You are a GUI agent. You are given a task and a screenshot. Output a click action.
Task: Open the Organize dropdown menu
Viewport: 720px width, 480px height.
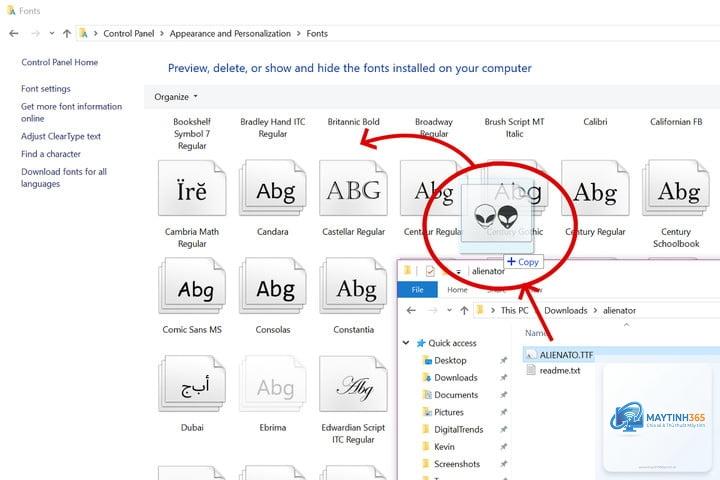[176, 97]
